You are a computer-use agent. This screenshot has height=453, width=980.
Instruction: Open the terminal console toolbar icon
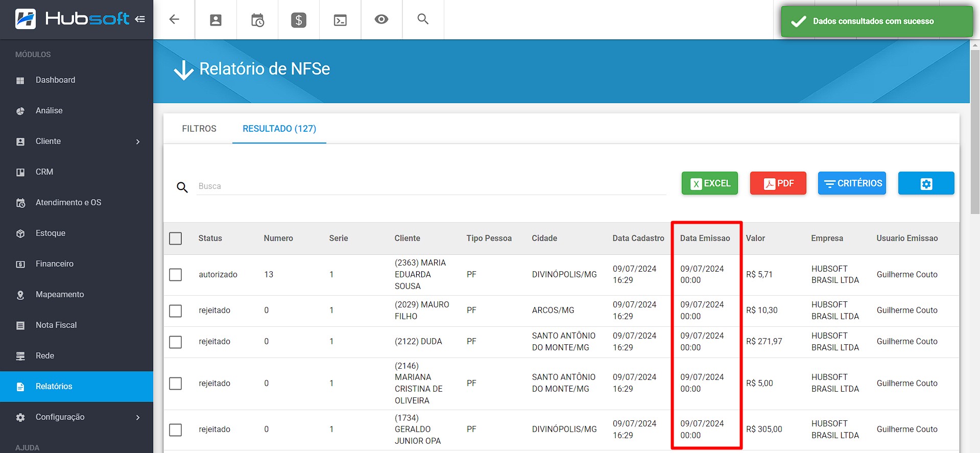point(340,20)
